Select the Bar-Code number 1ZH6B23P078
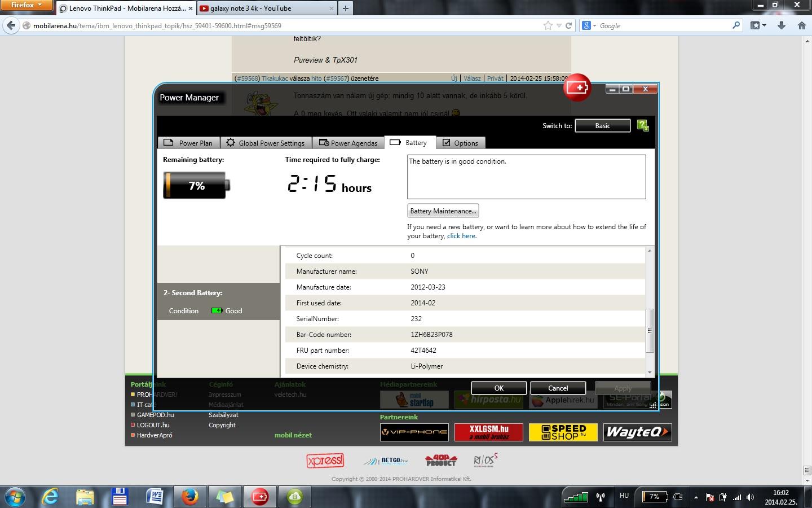This screenshot has width=812, height=508. 431,334
